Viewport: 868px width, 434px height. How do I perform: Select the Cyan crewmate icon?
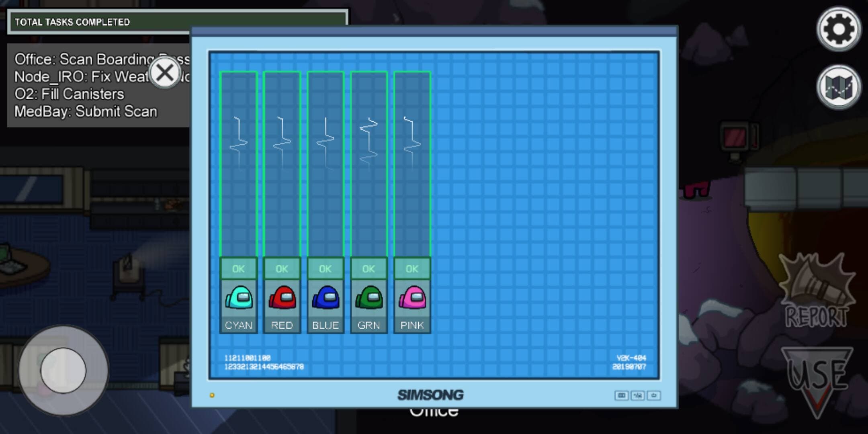tap(239, 298)
